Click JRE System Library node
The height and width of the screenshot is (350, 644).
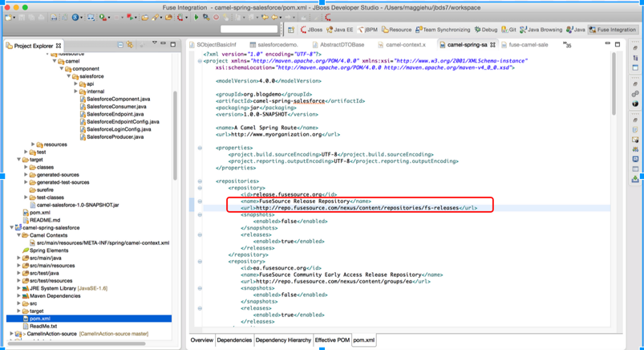click(65, 288)
